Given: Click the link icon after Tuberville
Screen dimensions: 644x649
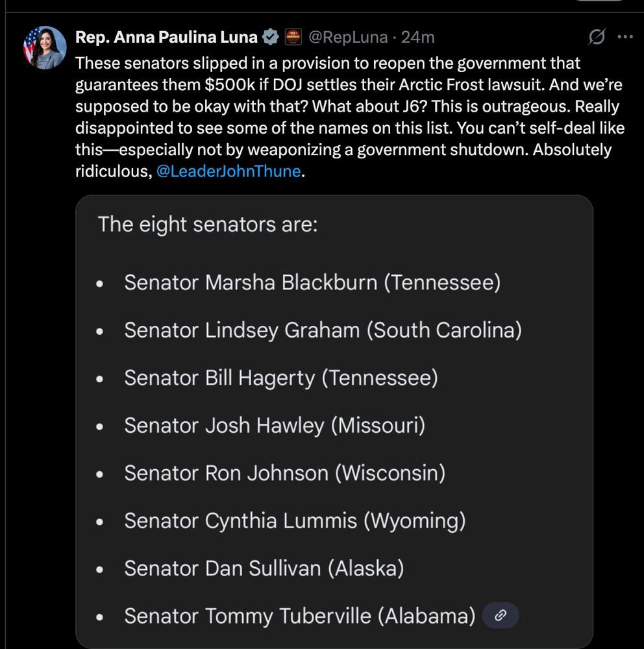Looking at the screenshot, I should click(x=501, y=615).
